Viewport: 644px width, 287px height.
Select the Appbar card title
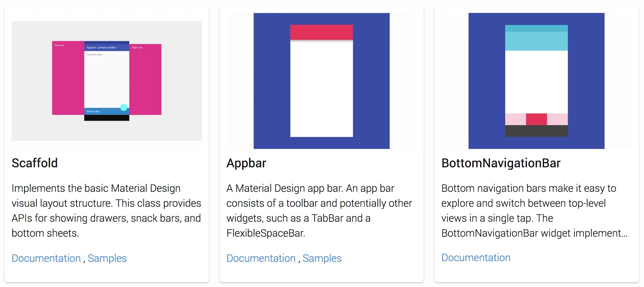point(247,163)
